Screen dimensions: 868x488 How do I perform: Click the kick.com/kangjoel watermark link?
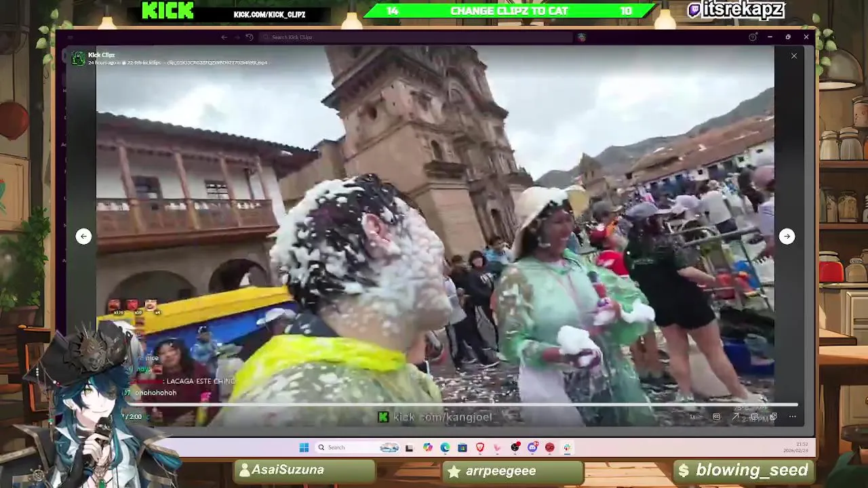click(435, 417)
